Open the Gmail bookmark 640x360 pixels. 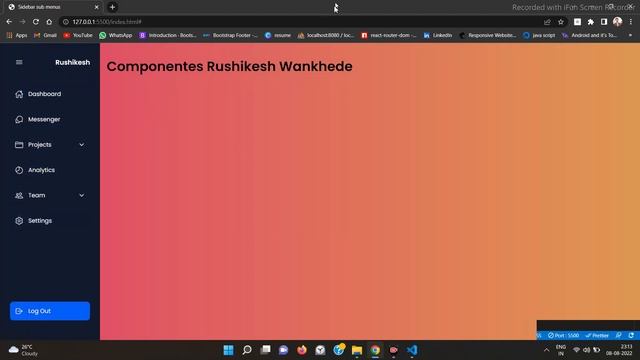pyautogui.click(x=45, y=36)
